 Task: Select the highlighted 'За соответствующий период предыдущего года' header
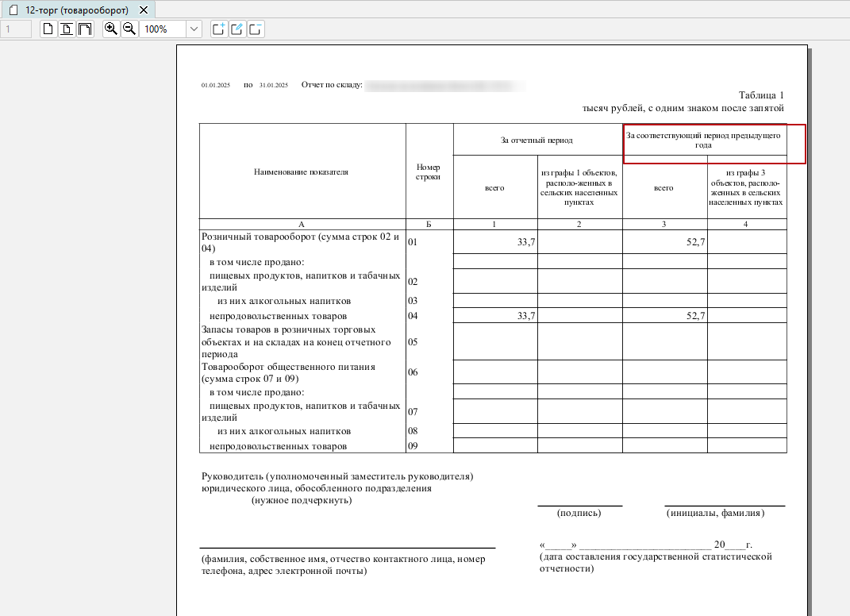coord(703,141)
